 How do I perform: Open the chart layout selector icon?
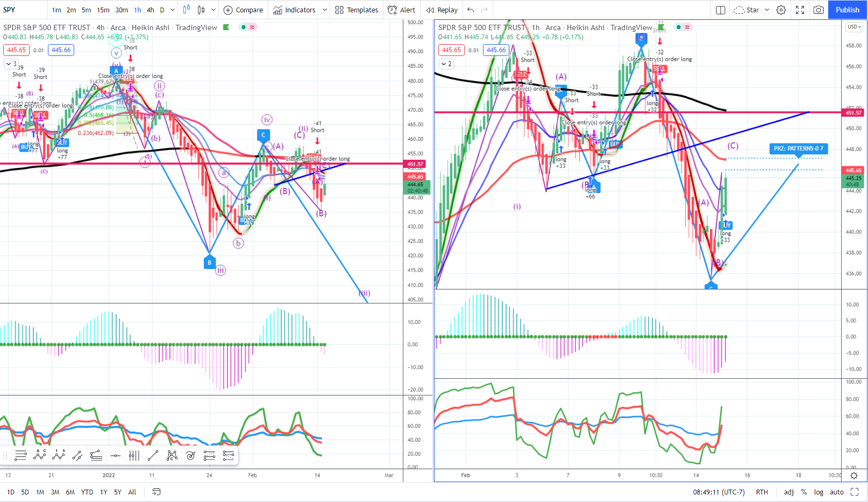point(721,10)
